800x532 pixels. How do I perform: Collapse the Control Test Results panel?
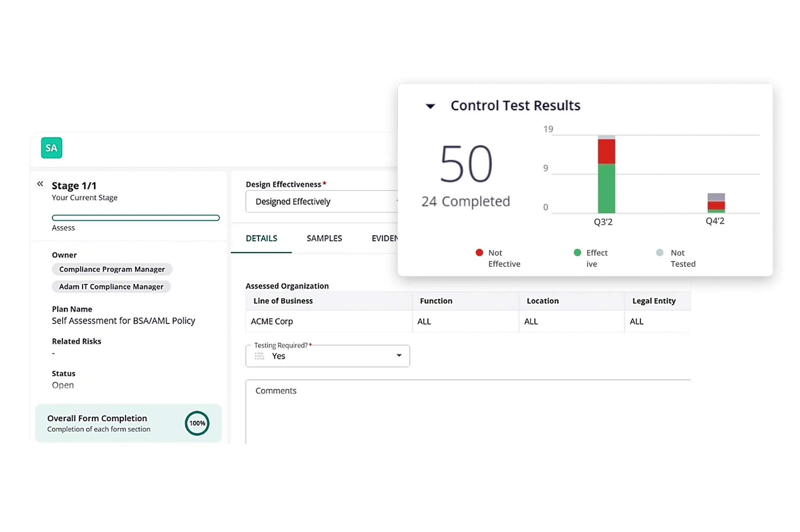[x=430, y=106]
